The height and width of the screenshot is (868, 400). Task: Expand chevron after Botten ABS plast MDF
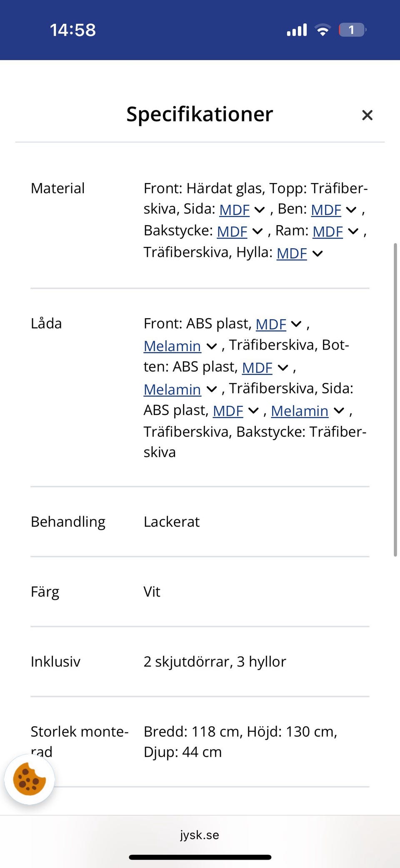[x=283, y=367]
